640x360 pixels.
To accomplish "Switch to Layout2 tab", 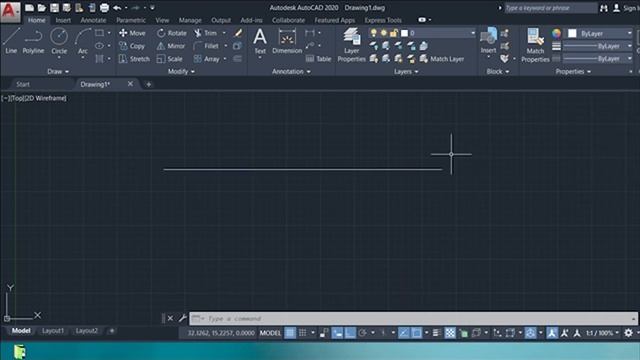I will click(x=87, y=331).
